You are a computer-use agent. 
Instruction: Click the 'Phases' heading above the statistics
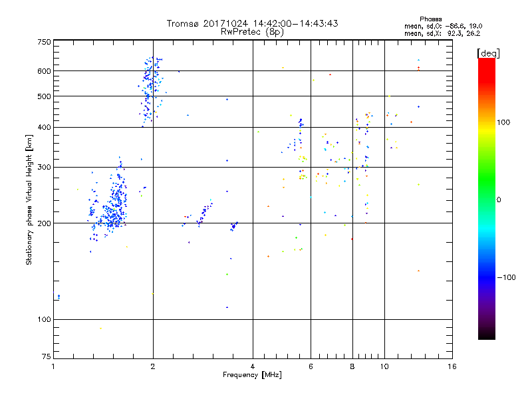tap(430, 19)
